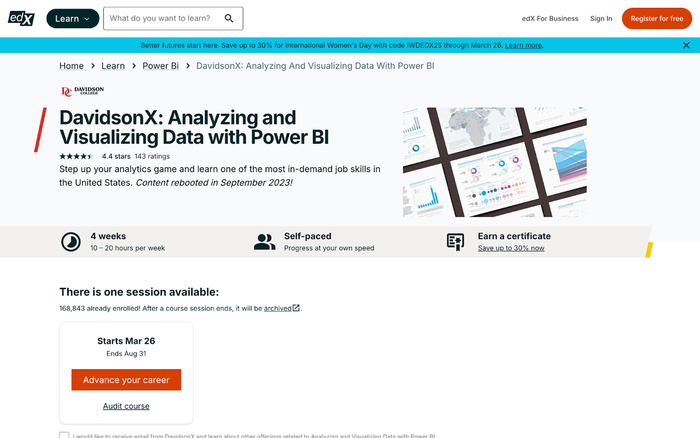Go to Learn breadcrumb

click(x=113, y=66)
